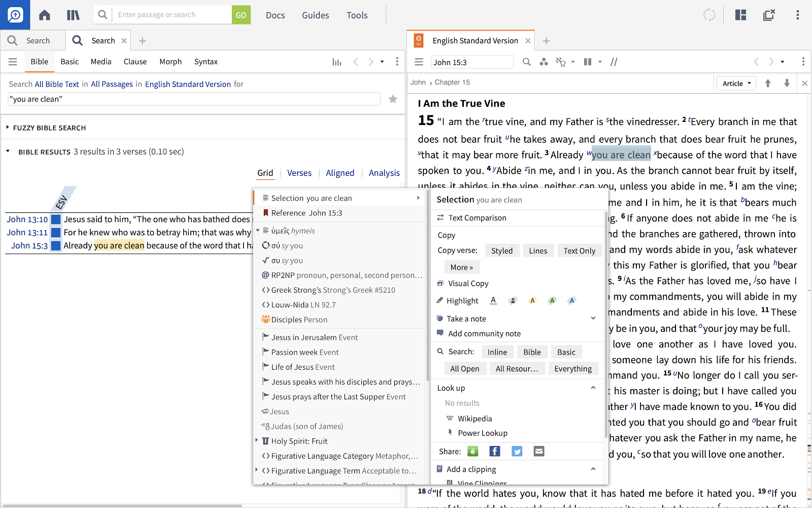Copy verse as Text Only
The image size is (812, 508).
coord(579,250)
